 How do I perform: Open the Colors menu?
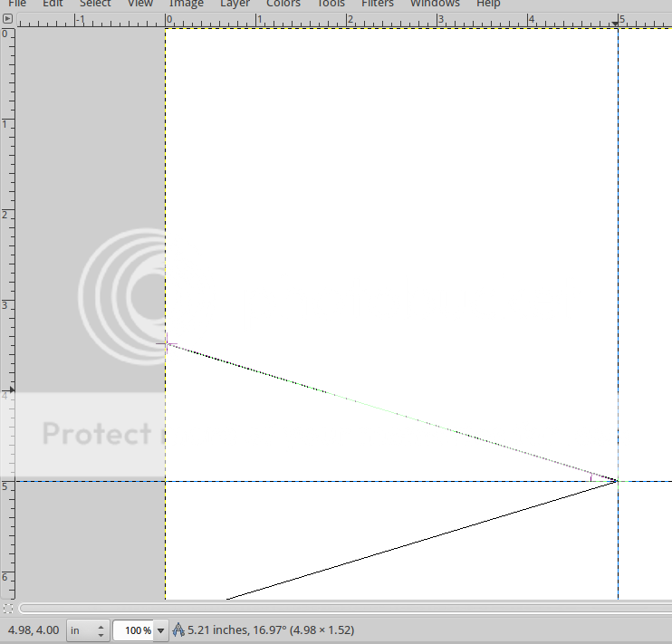pyautogui.click(x=283, y=4)
